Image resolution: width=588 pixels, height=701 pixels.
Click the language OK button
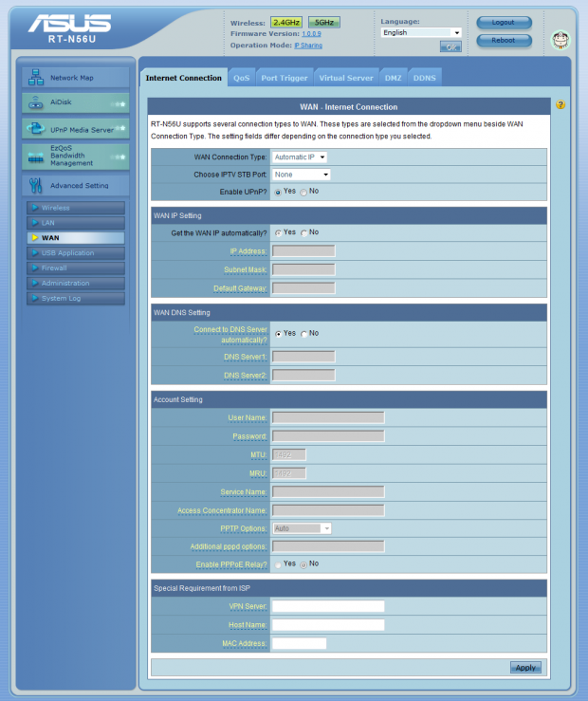(x=450, y=46)
